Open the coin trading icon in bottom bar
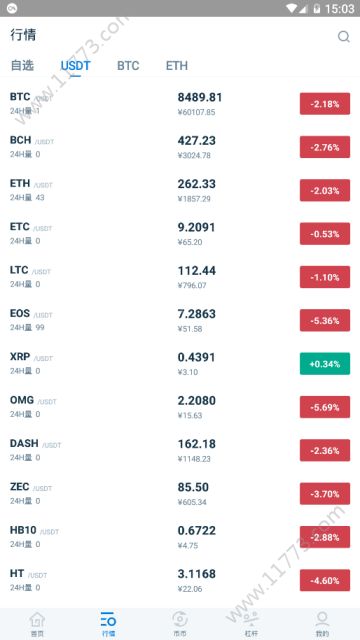The height and width of the screenshot is (640, 360). (180, 624)
